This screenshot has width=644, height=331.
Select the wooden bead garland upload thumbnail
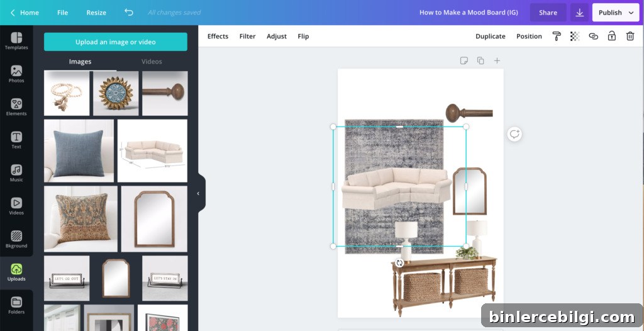coord(67,93)
